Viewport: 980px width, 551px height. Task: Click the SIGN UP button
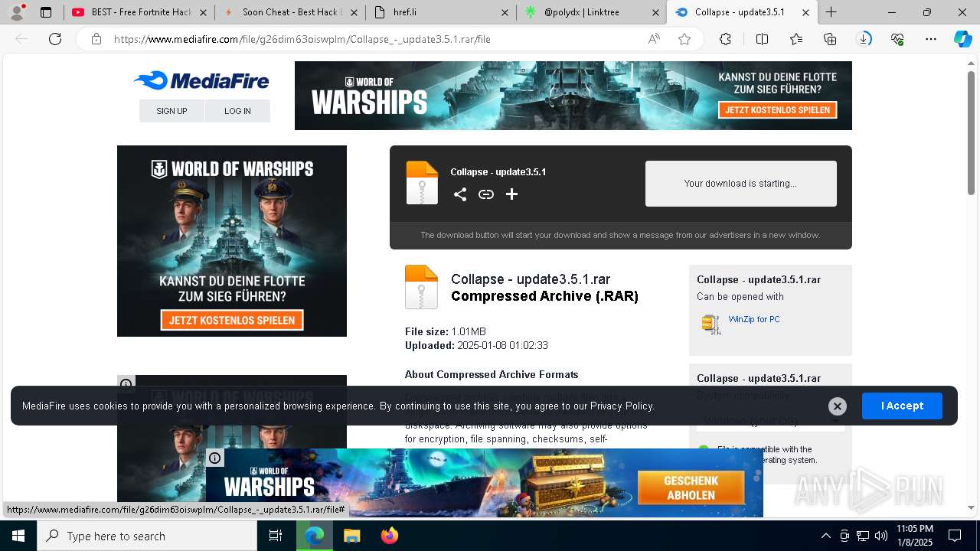click(x=171, y=111)
